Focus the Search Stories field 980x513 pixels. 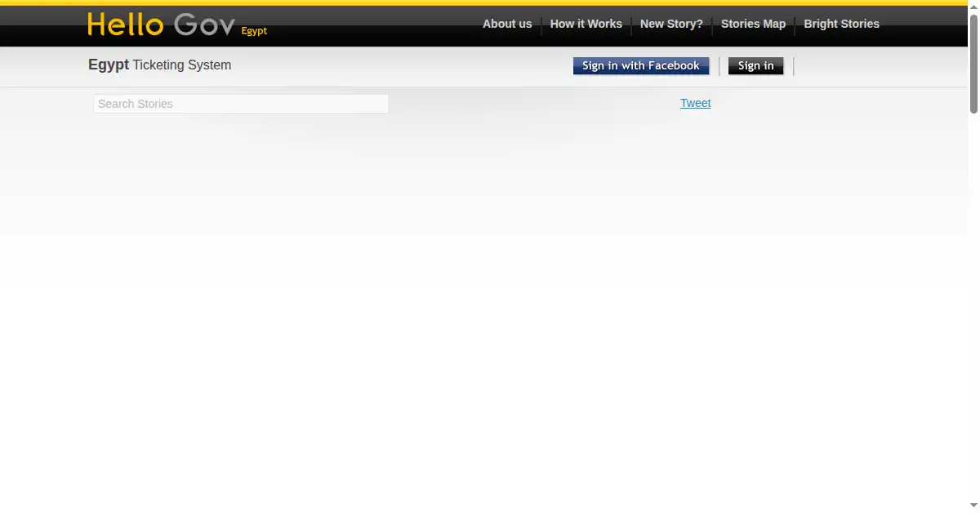pyautogui.click(x=241, y=104)
